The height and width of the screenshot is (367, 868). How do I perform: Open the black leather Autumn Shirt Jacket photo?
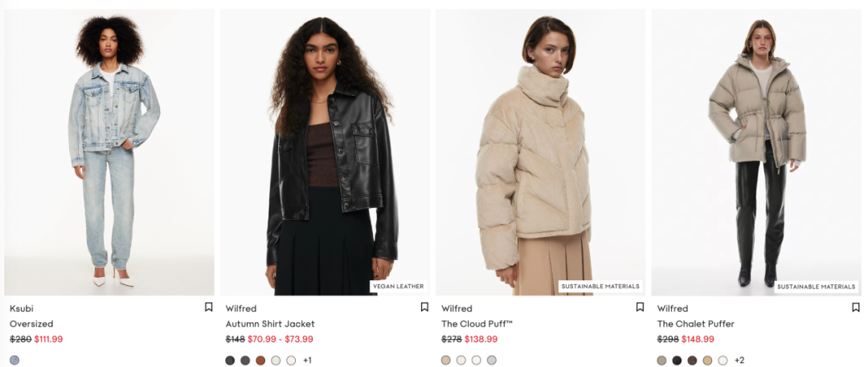(325, 153)
